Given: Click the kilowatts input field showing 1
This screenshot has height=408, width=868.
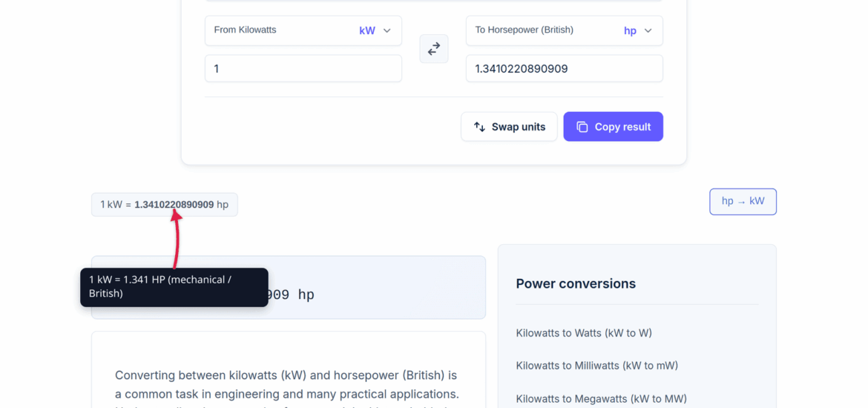Looking at the screenshot, I should click(x=303, y=69).
